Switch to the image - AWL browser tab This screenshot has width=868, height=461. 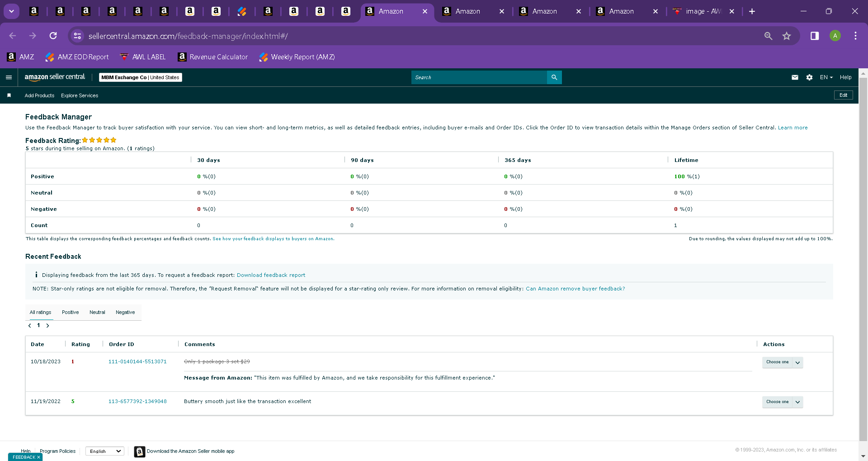tap(703, 11)
